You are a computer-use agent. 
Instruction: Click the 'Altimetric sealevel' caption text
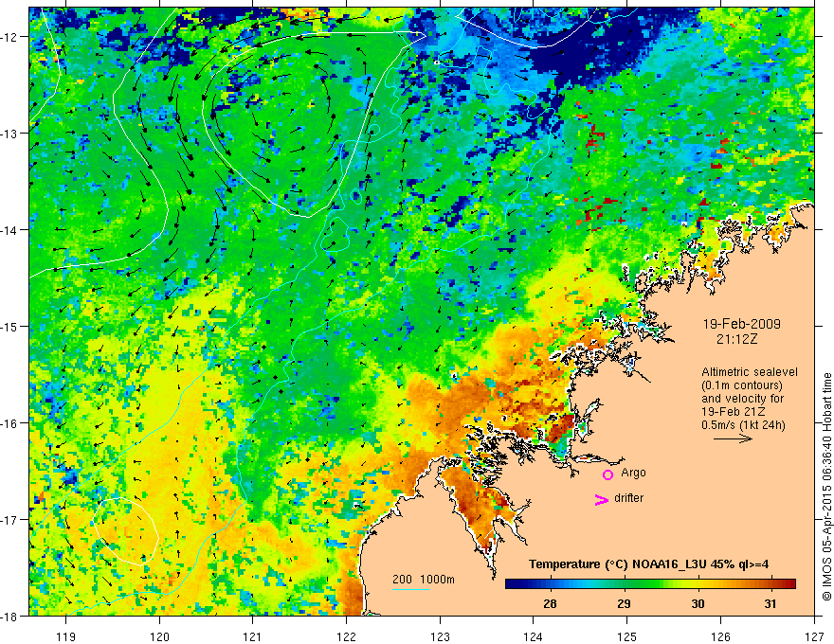[x=750, y=372]
